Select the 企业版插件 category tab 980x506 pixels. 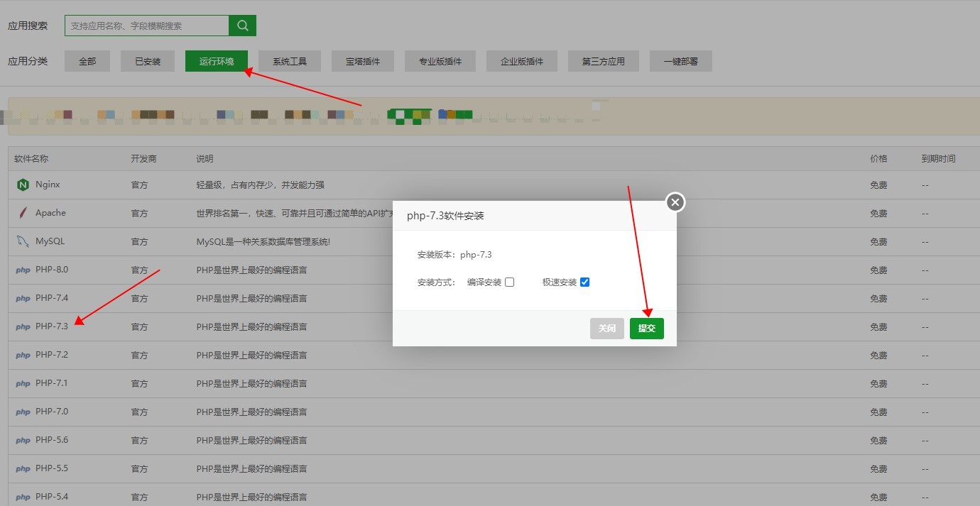tap(522, 61)
